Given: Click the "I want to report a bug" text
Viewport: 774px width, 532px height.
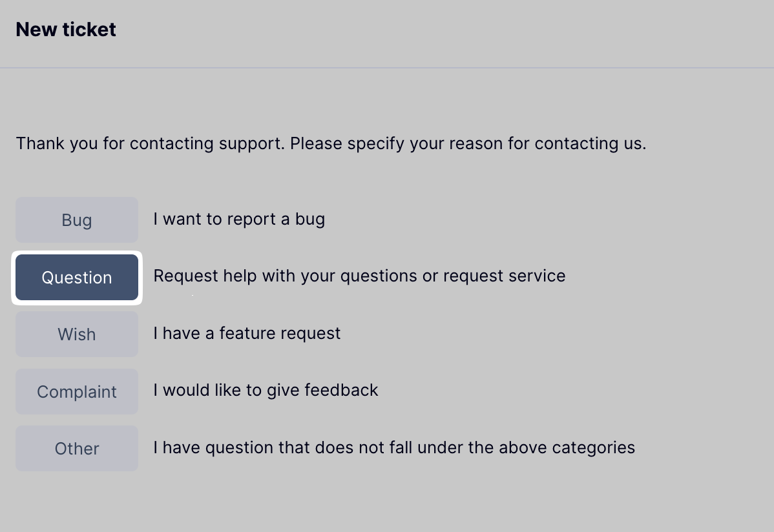Looking at the screenshot, I should coord(239,220).
